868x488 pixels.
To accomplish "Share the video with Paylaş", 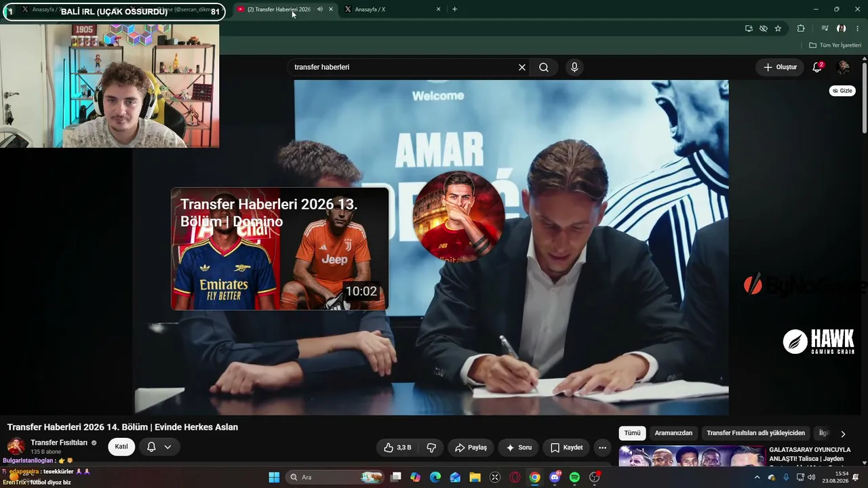I will point(471,447).
